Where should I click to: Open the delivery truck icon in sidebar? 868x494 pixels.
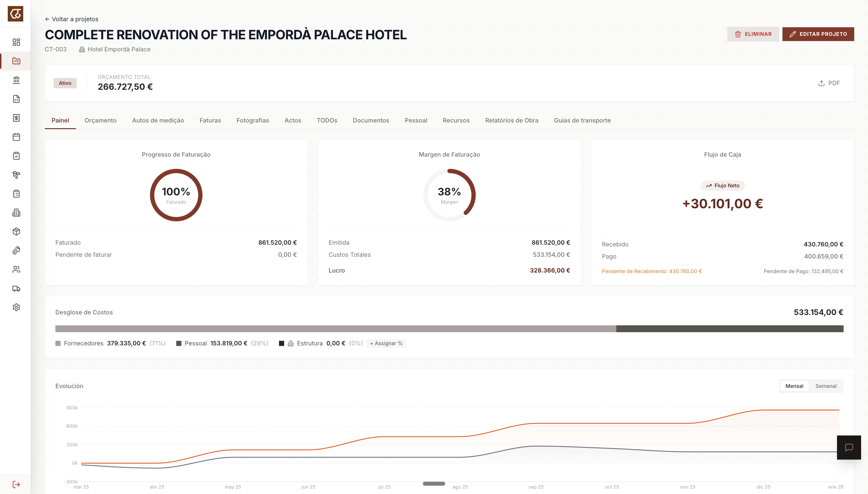pos(16,288)
